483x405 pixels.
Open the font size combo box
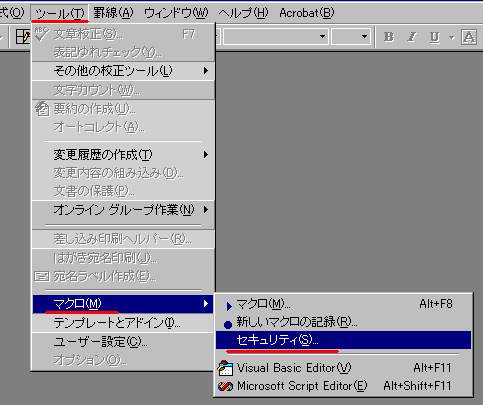(351, 36)
